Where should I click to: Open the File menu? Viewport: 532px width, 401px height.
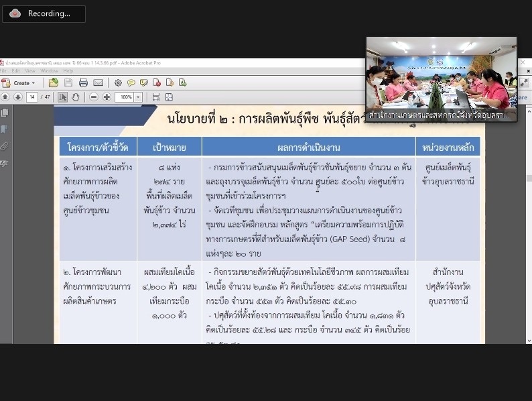(3, 70)
